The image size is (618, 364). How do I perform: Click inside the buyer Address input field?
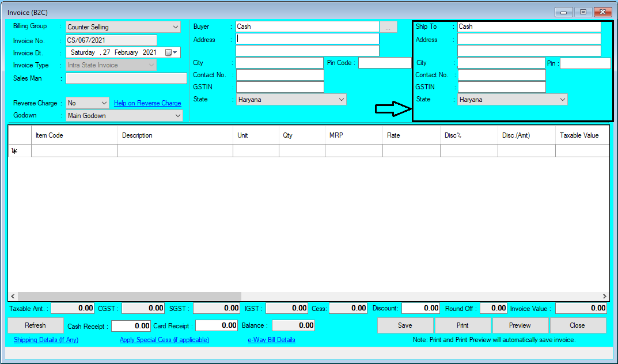pyautogui.click(x=307, y=39)
